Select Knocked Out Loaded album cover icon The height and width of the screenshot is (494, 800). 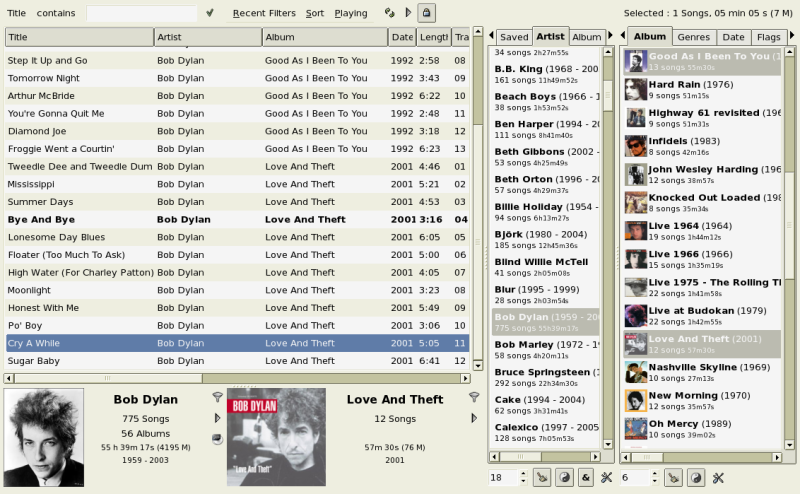pos(636,203)
